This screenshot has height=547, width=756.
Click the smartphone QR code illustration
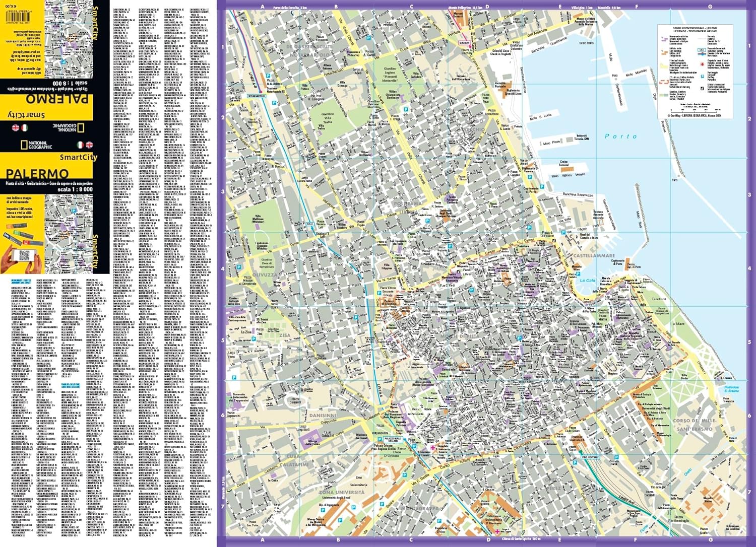pyautogui.click(x=25, y=255)
